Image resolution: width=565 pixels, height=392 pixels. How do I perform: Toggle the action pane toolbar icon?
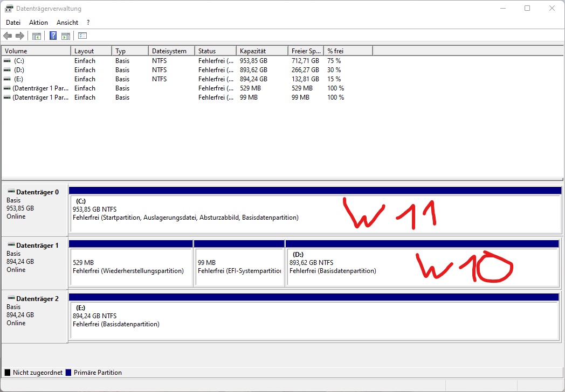[66, 36]
